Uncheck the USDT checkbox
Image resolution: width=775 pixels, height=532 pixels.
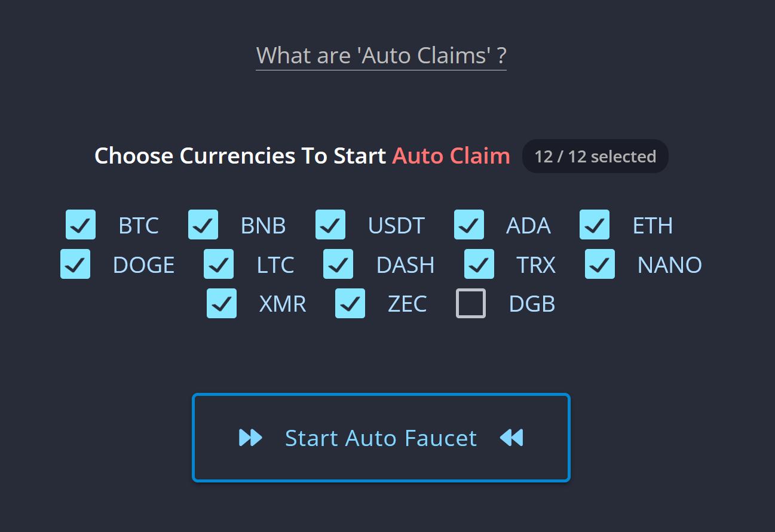(330, 225)
